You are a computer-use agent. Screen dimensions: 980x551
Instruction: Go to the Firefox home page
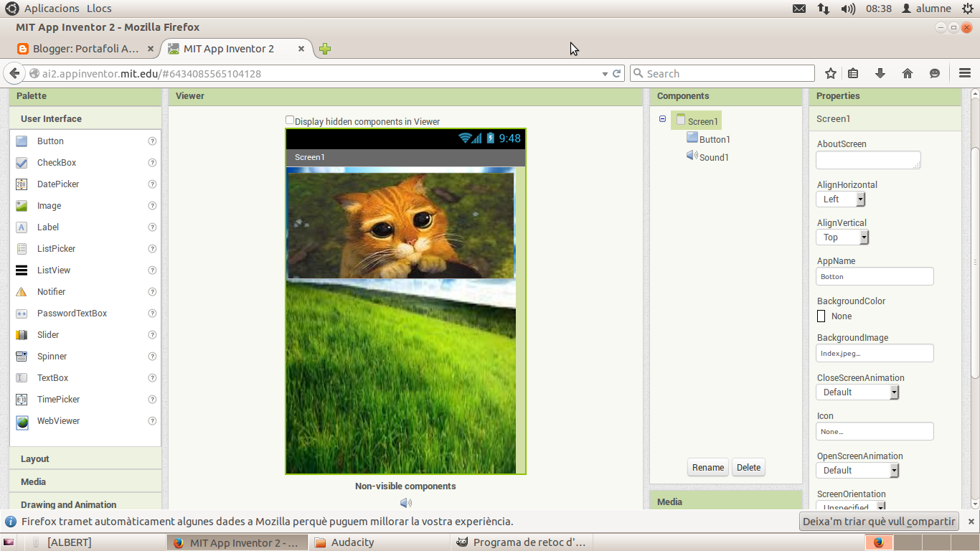908,73
